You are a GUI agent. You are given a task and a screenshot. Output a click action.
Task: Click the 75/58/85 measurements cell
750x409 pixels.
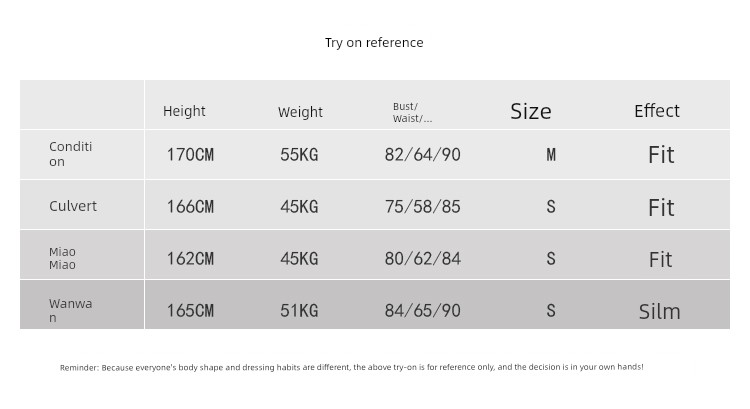click(422, 207)
